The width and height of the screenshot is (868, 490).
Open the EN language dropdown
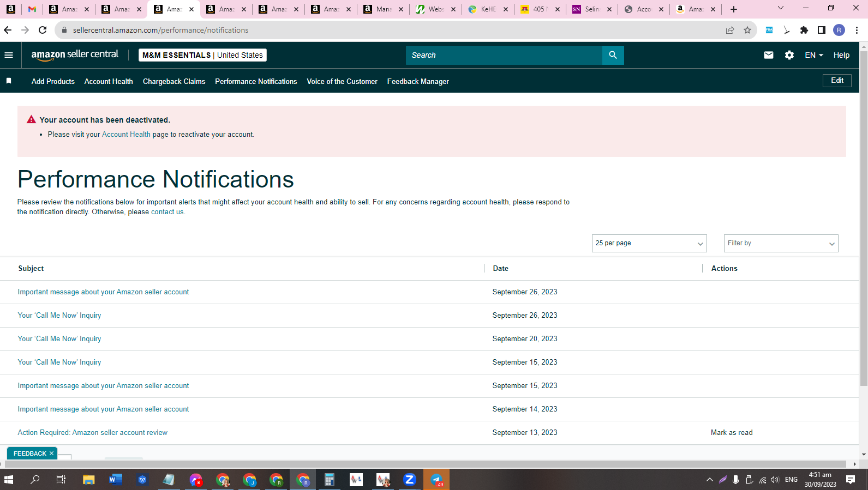coord(814,55)
